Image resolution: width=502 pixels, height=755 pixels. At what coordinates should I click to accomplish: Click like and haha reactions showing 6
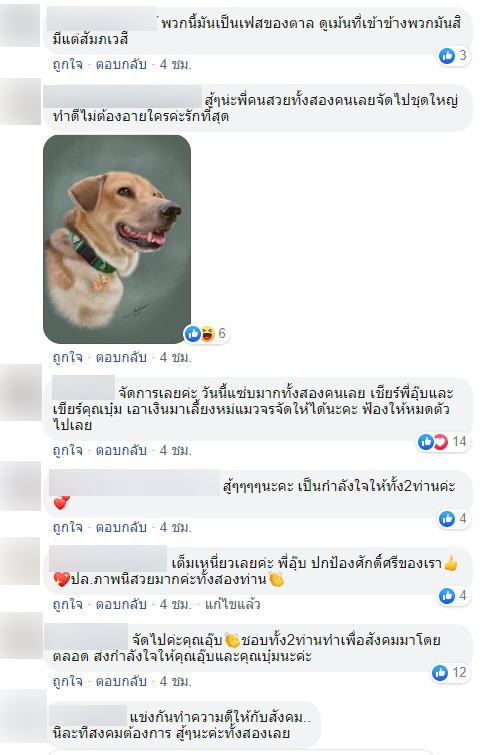point(206,333)
